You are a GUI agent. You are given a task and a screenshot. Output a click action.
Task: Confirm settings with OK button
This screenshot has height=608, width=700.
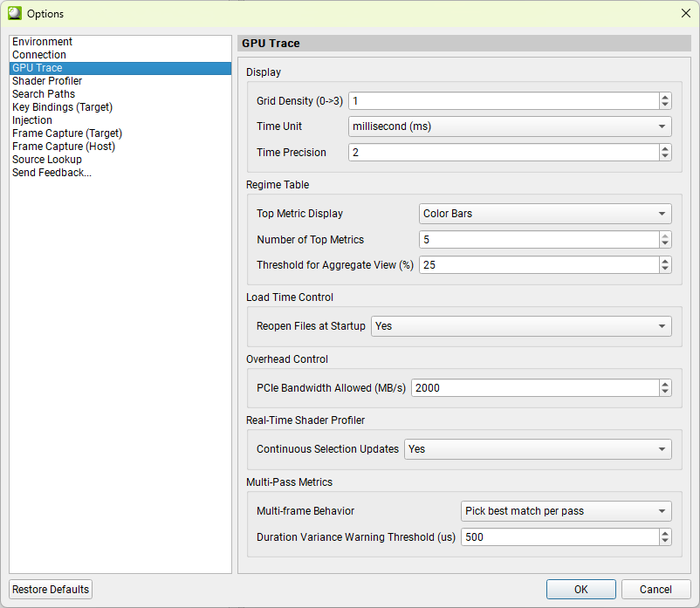(x=580, y=590)
